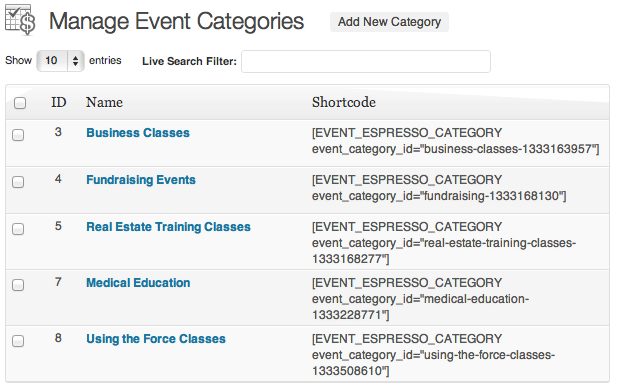Click Add New Category button
This screenshot has height=388, width=620.
389,22
